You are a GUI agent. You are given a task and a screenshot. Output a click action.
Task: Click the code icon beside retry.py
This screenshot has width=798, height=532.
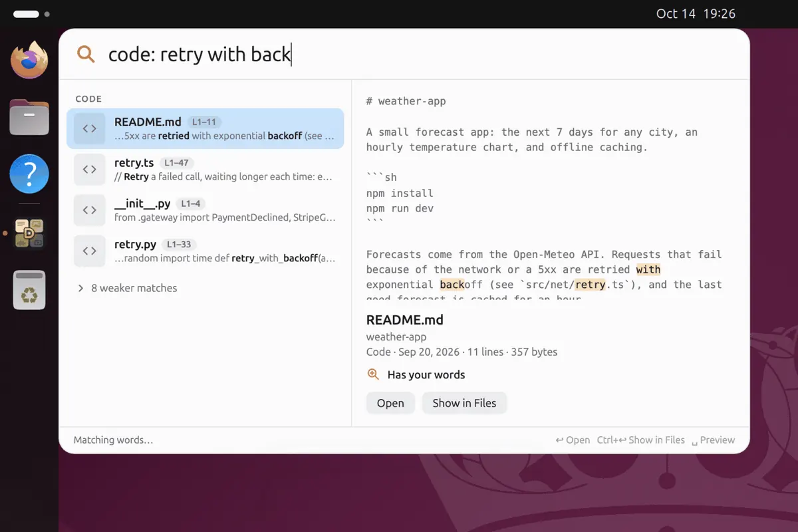pyautogui.click(x=89, y=251)
